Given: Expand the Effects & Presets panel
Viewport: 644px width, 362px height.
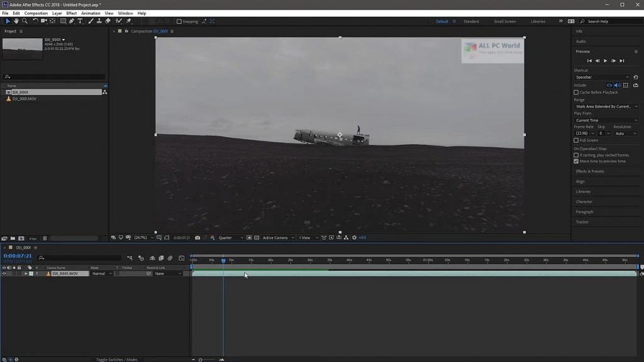Looking at the screenshot, I should click(590, 171).
